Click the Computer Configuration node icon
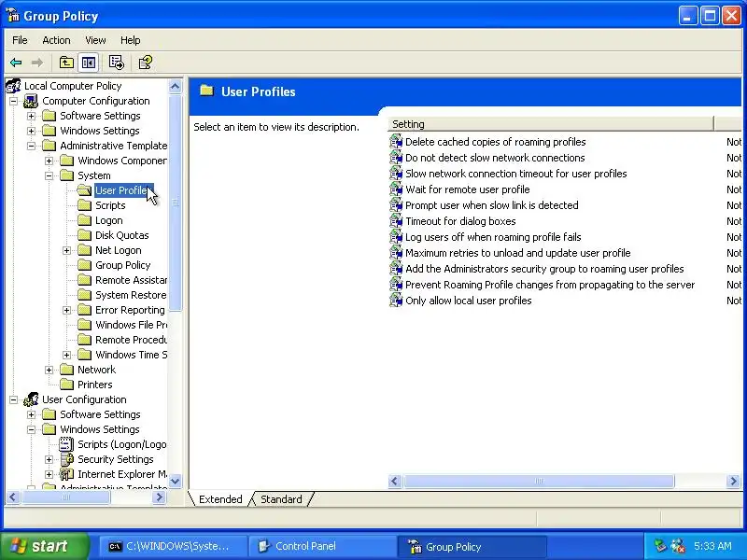Screen dimensions: 747x560 (x=31, y=101)
